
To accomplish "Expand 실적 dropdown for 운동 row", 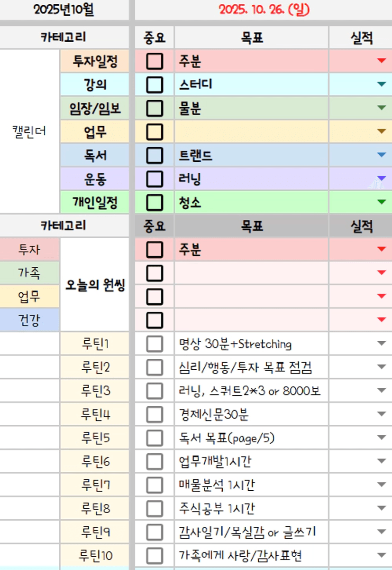I will pyautogui.click(x=382, y=178).
